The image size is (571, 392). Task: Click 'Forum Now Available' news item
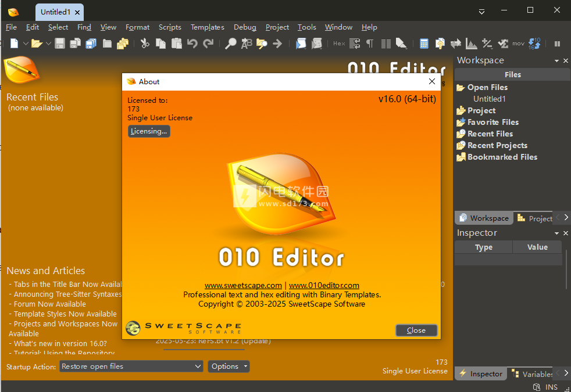pyautogui.click(x=50, y=304)
